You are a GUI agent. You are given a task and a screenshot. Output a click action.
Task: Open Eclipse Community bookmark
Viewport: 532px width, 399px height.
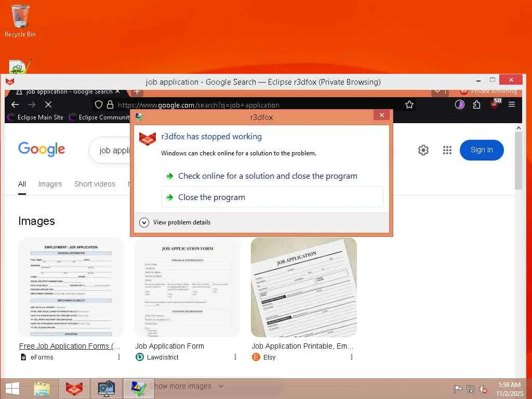(x=100, y=117)
